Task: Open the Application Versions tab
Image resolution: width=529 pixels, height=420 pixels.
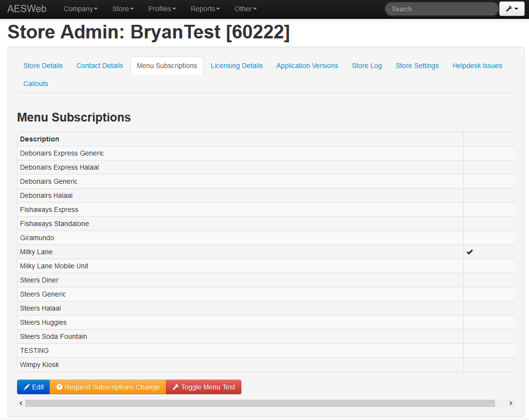Action: click(x=307, y=66)
